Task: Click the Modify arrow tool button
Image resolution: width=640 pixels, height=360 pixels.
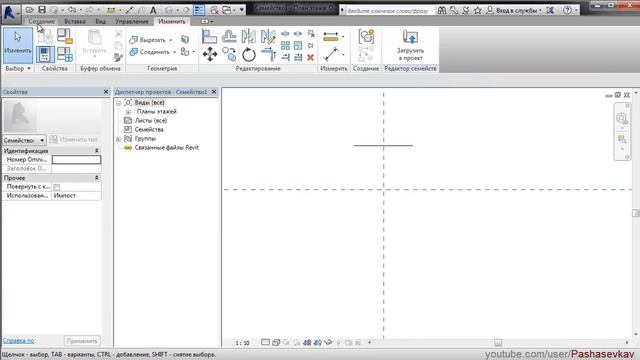Action: pyautogui.click(x=18, y=45)
